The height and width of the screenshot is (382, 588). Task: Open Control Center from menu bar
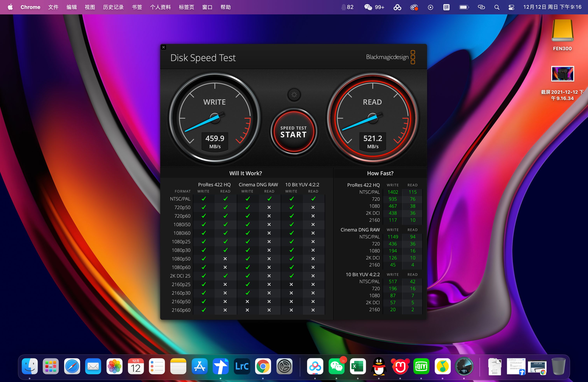tap(511, 7)
